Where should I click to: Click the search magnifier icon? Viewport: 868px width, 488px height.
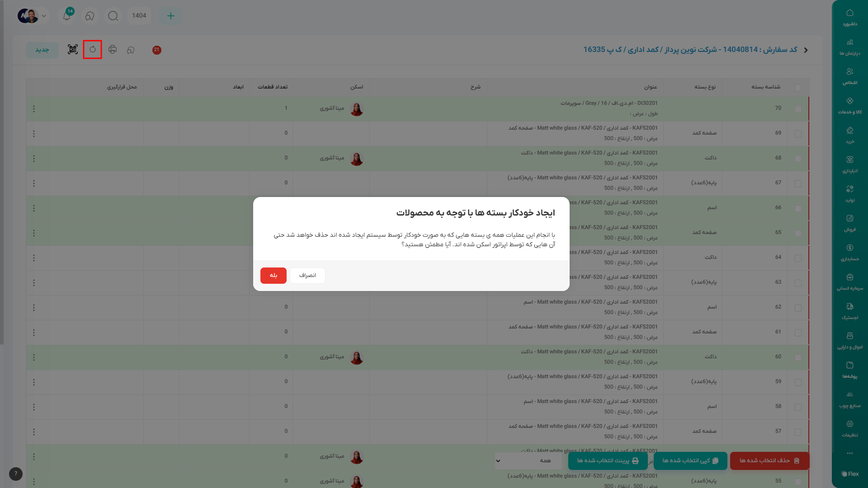(113, 16)
